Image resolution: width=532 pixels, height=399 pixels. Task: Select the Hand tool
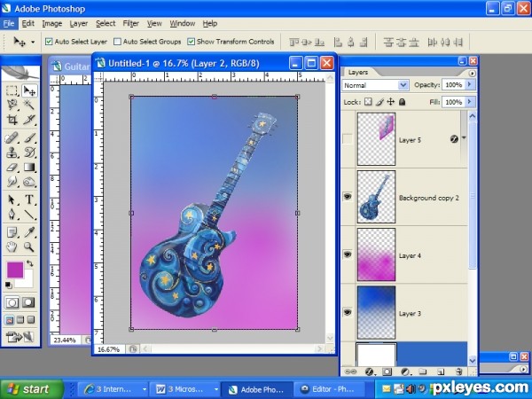12,247
